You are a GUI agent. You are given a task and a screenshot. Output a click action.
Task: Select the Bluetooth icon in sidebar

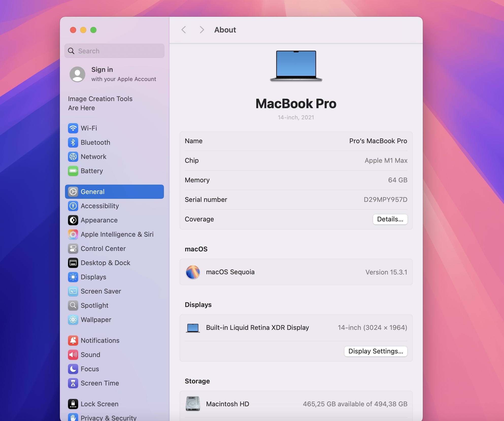(x=73, y=142)
